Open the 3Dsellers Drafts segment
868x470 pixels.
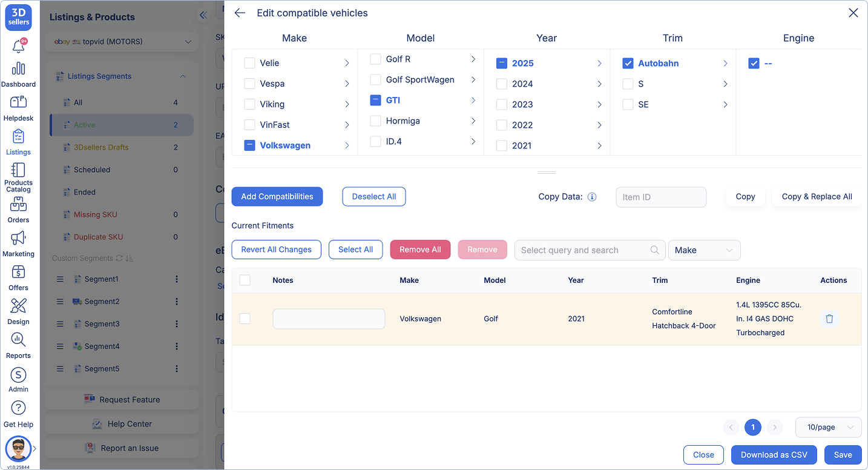pos(122,147)
